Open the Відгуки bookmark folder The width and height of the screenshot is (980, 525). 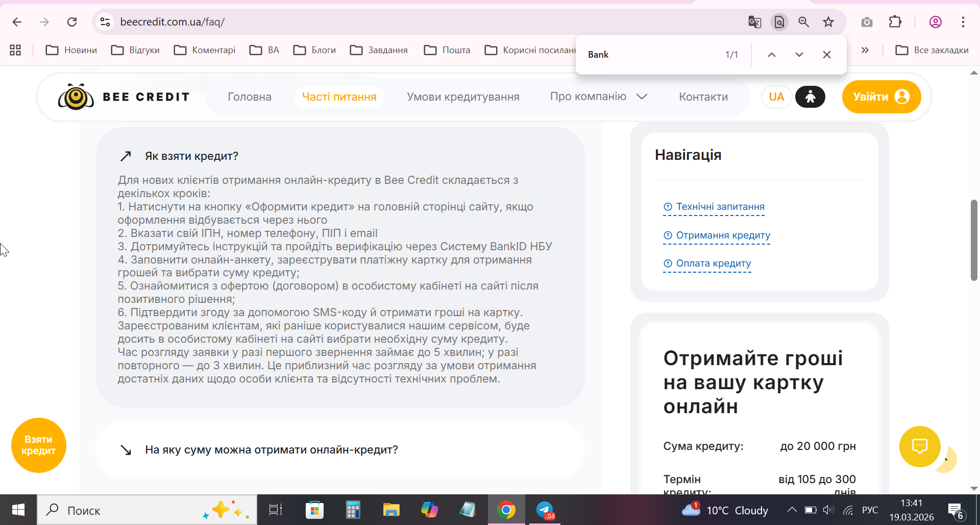point(136,50)
